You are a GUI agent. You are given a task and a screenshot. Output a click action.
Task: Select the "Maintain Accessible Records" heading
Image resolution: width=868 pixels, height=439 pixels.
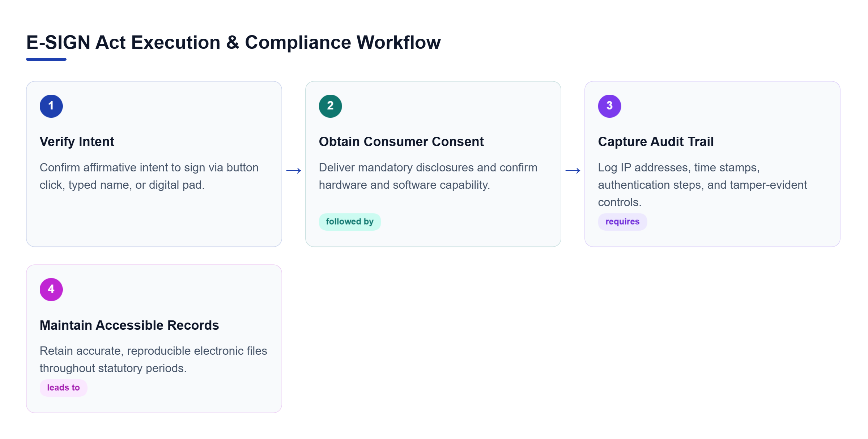point(129,325)
